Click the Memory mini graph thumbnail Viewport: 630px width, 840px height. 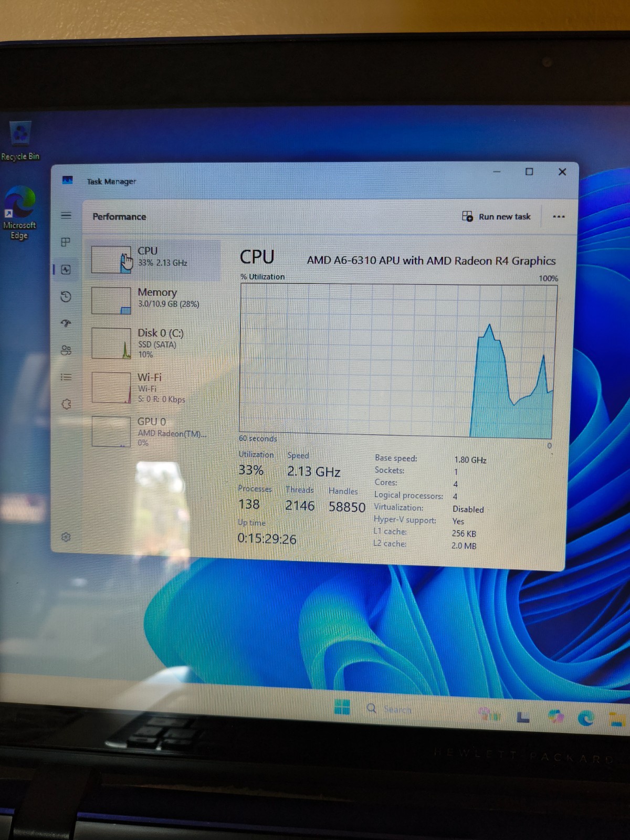click(111, 300)
